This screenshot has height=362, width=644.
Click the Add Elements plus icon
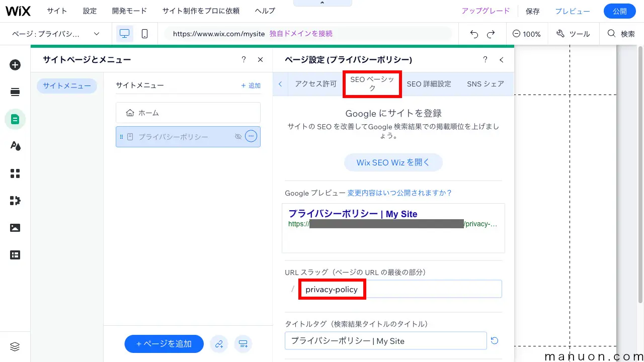(15, 65)
